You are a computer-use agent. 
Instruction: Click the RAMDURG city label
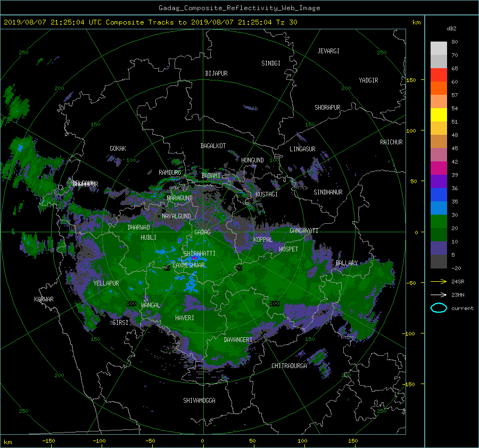click(170, 173)
